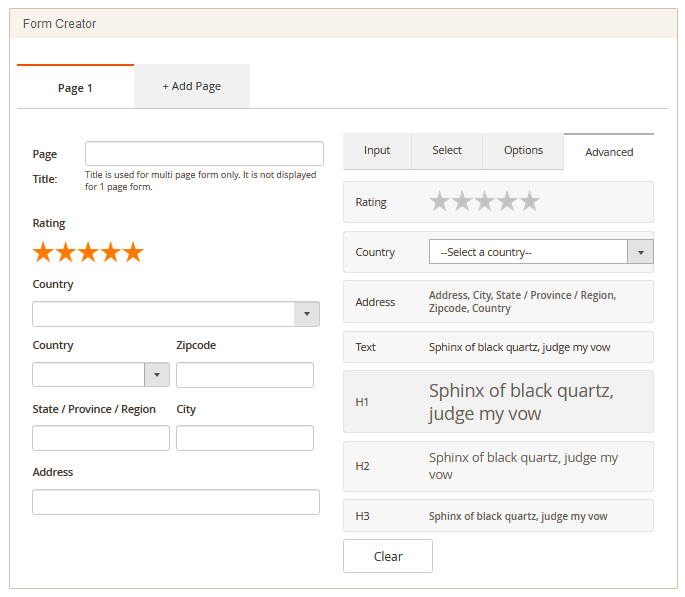Click the last gray star in Advanced panel

529,202
